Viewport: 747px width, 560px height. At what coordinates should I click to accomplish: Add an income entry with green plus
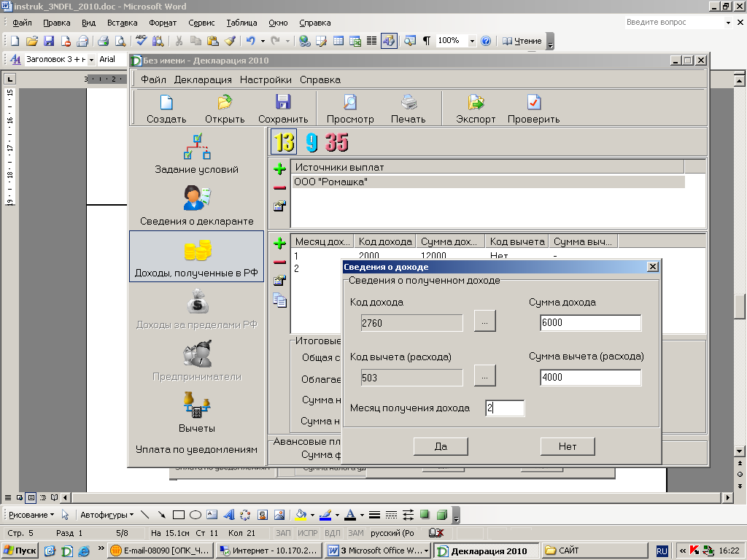point(279,244)
